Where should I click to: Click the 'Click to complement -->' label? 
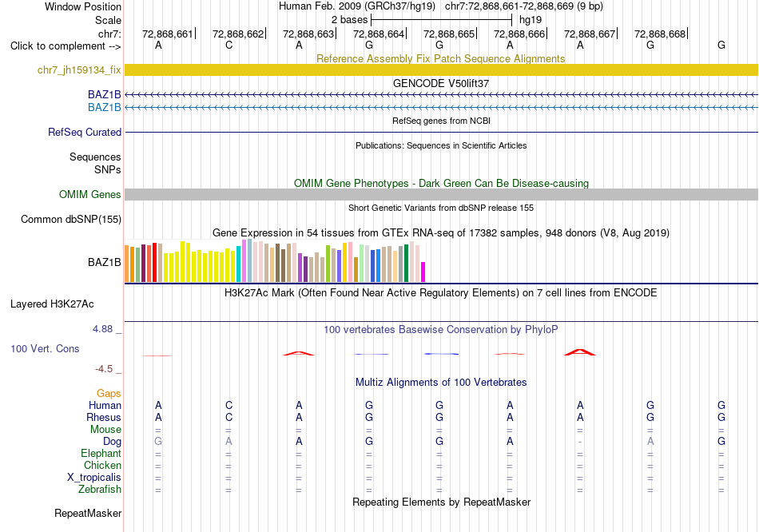[x=66, y=46]
